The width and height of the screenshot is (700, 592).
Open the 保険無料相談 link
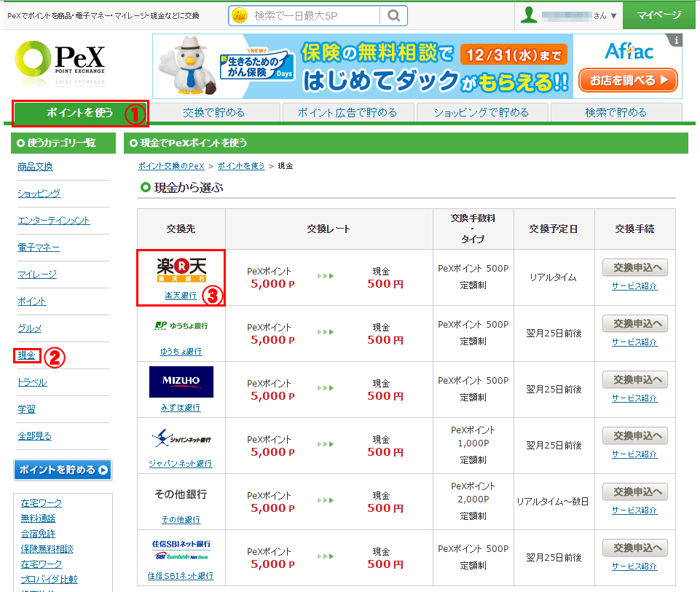point(47,549)
